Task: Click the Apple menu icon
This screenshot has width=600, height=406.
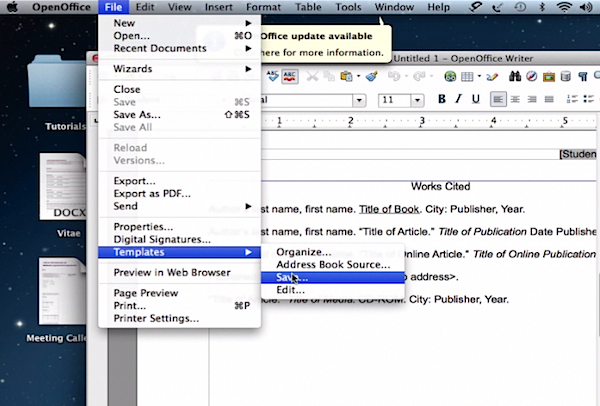Action: (12, 7)
